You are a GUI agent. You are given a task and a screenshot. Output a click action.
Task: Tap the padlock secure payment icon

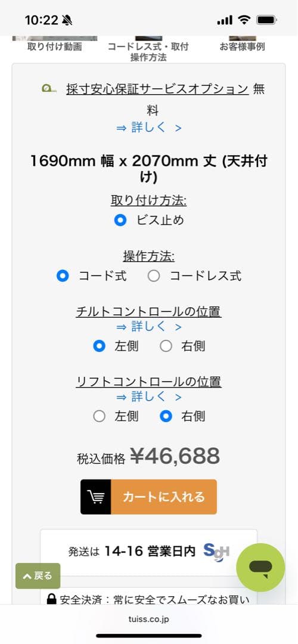pos(51,599)
